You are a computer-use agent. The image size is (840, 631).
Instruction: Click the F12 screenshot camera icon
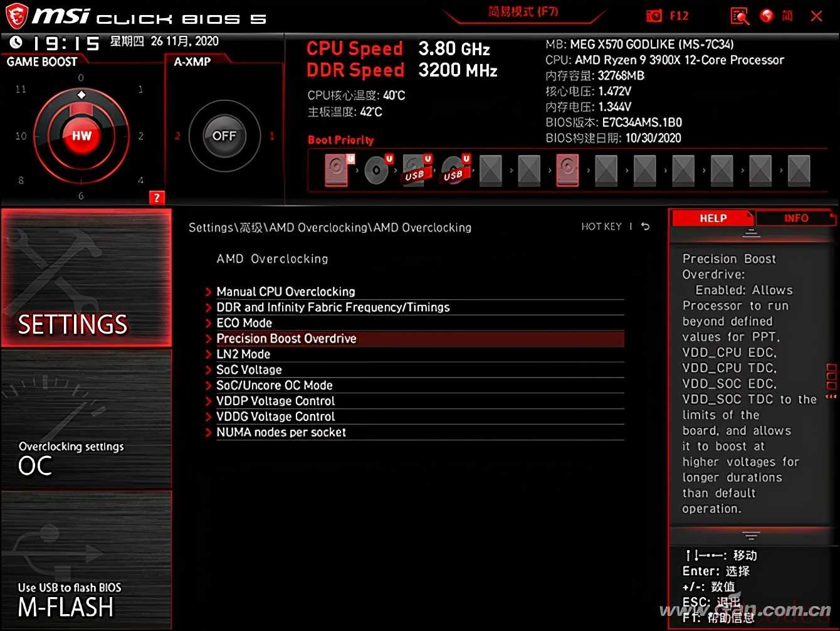(654, 16)
